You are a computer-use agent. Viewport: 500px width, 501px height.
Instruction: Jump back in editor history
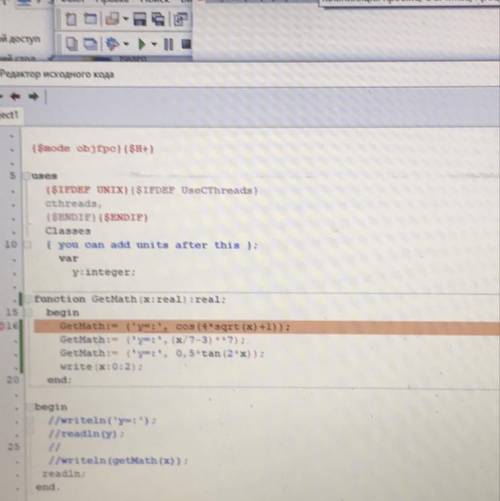15,97
